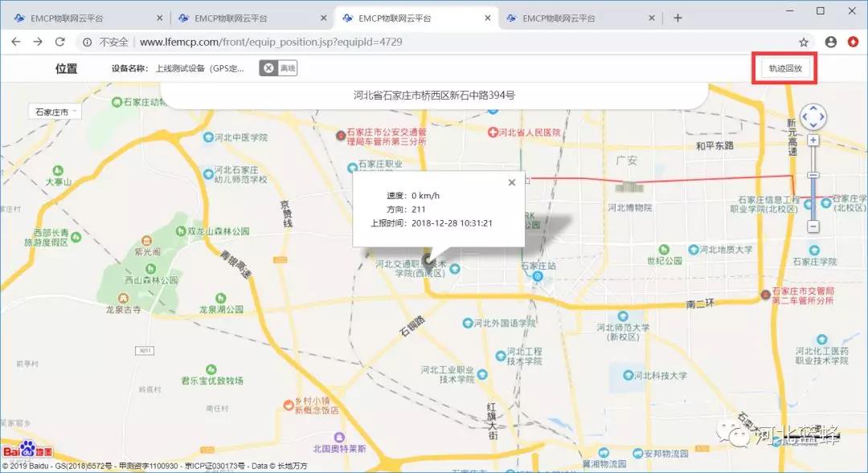Image resolution: width=868 pixels, height=473 pixels.
Task: Click the 河北地质大学 marker
Action: pyautogui.click(x=693, y=250)
